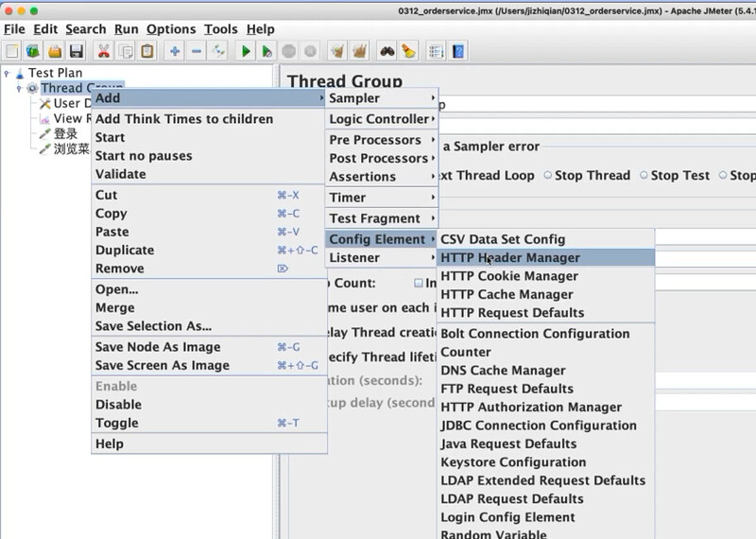756x539 pixels.
Task: Expand the Listener submenu
Action: 382,257
